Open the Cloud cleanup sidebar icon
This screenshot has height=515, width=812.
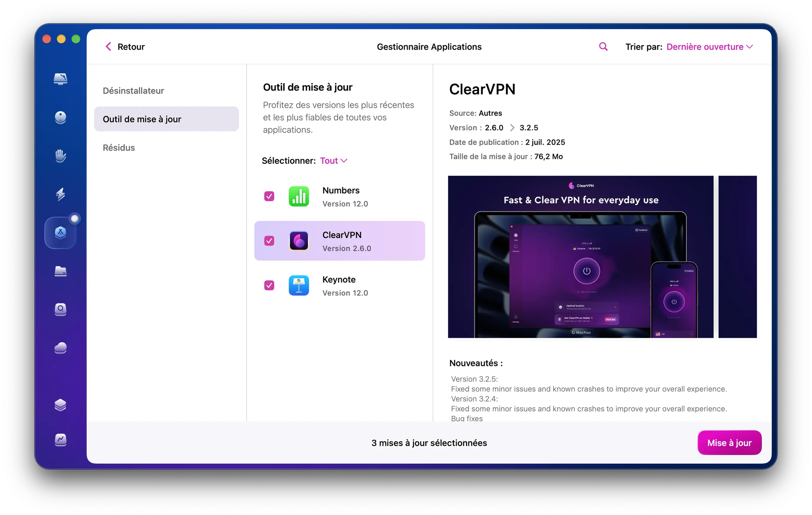pyautogui.click(x=60, y=348)
